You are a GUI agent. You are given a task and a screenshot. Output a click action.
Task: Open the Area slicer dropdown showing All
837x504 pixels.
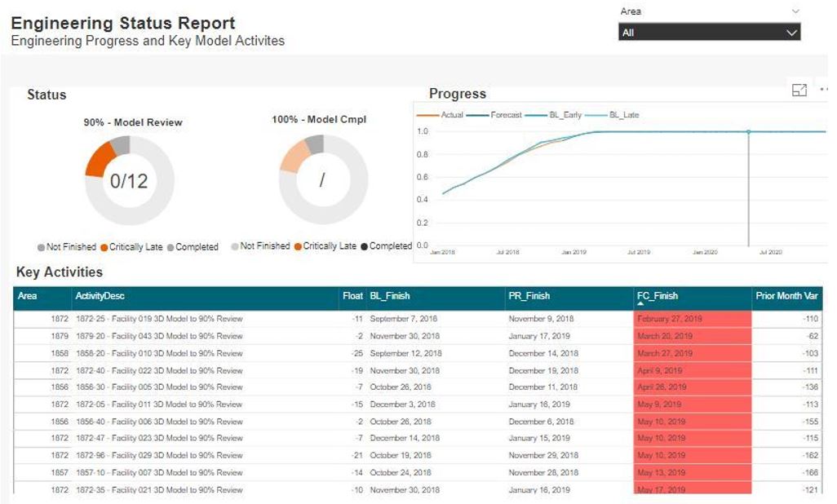pos(709,33)
